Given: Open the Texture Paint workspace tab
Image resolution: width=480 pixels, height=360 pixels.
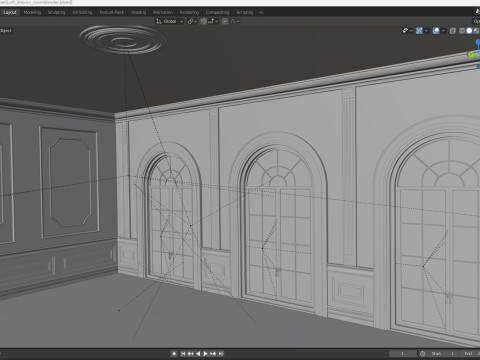Looking at the screenshot, I should point(112,12).
